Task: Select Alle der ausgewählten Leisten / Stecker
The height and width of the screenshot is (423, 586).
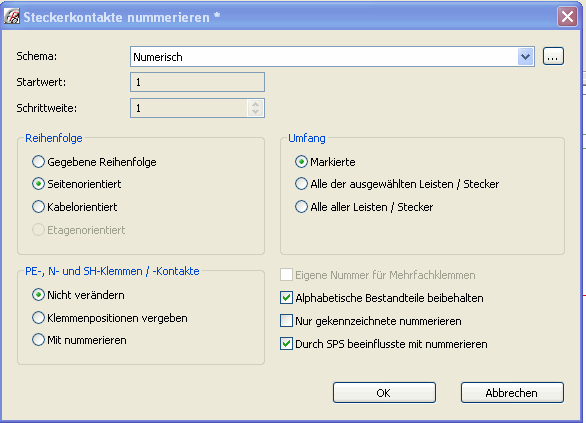Action: point(301,184)
